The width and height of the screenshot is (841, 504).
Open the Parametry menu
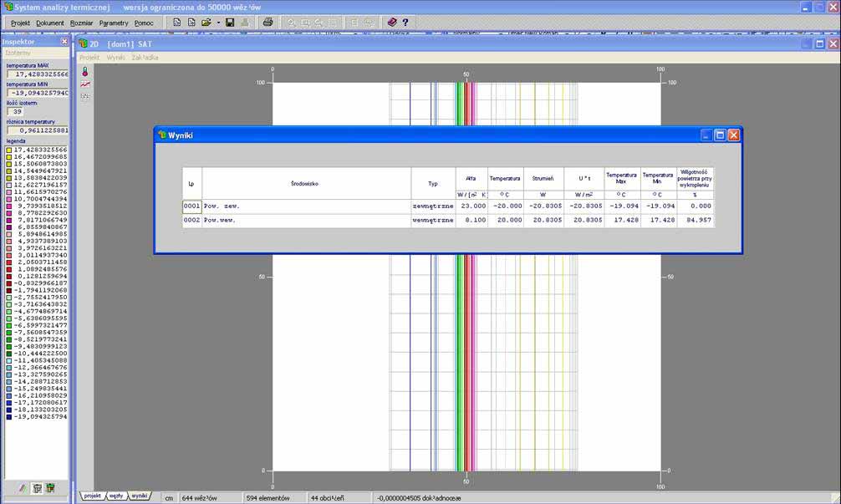pos(114,23)
